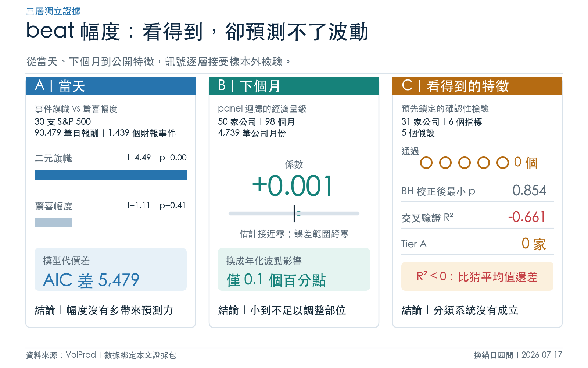Click the fifth hypothesis circle before '0 個'
588x368 pixels.
click(503, 163)
